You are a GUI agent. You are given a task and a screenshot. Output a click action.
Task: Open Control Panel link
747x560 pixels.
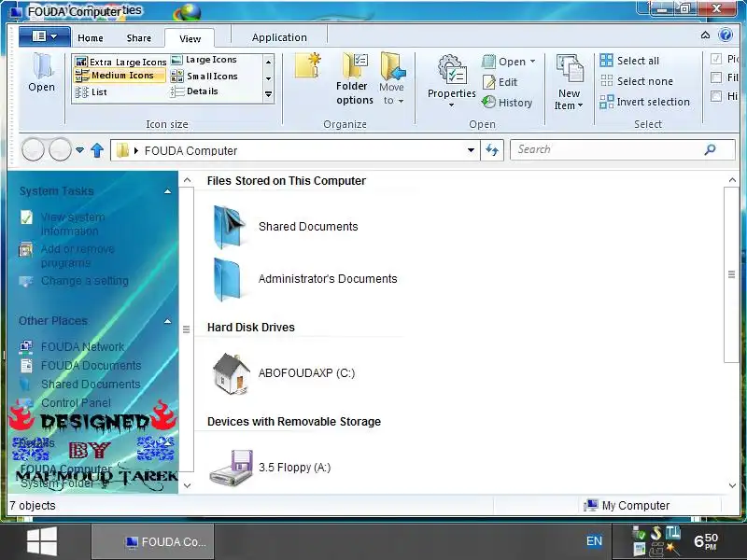pos(76,402)
